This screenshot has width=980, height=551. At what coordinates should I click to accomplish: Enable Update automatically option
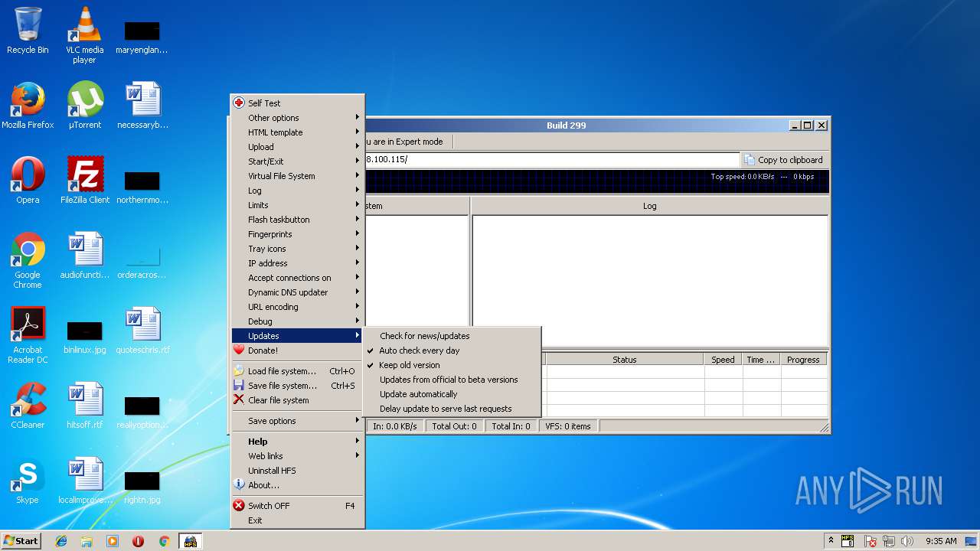(x=452, y=394)
